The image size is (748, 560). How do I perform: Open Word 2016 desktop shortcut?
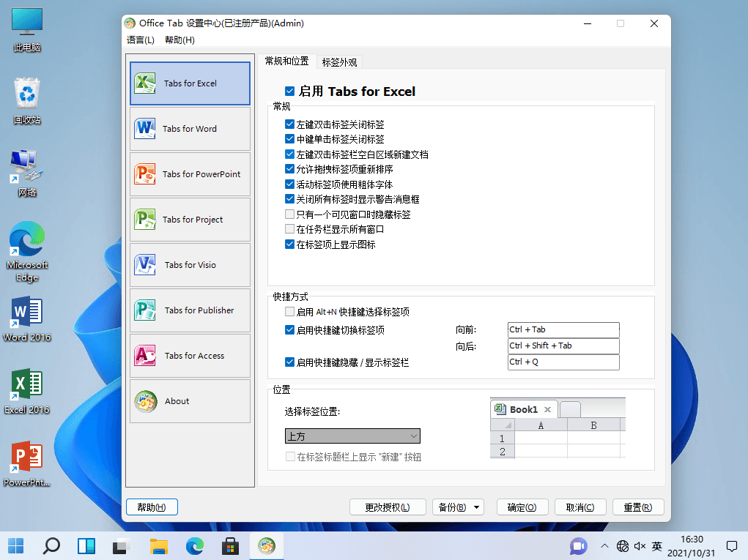[x=27, y=319]
